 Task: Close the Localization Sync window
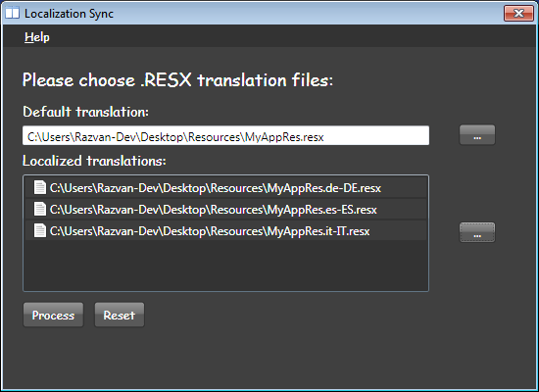click(518, 13)
